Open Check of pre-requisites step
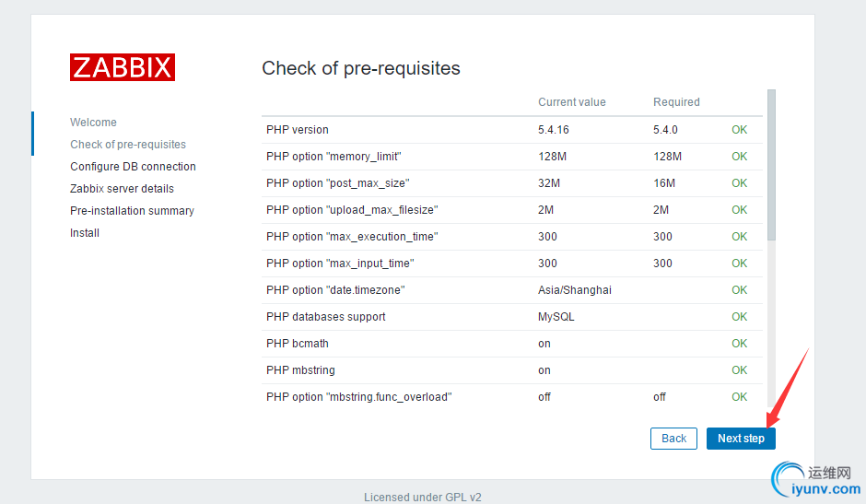The image size is (866, 504). click(x=128, y=145)
